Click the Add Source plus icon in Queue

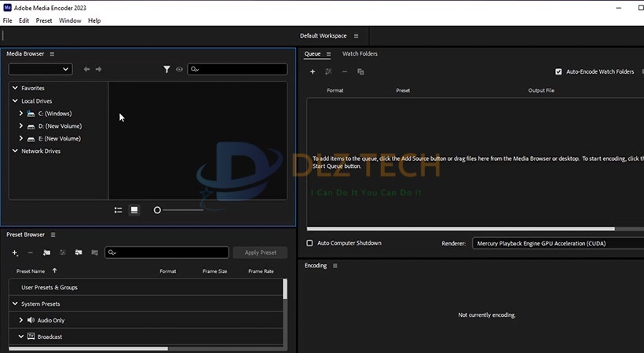click(313, 71)
